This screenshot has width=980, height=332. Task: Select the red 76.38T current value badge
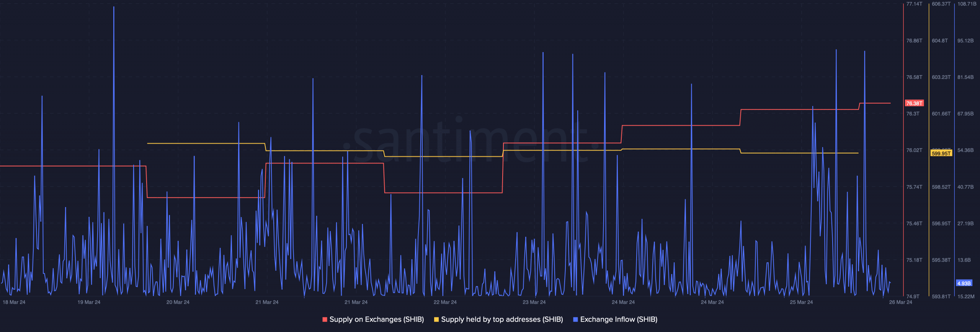914,103
